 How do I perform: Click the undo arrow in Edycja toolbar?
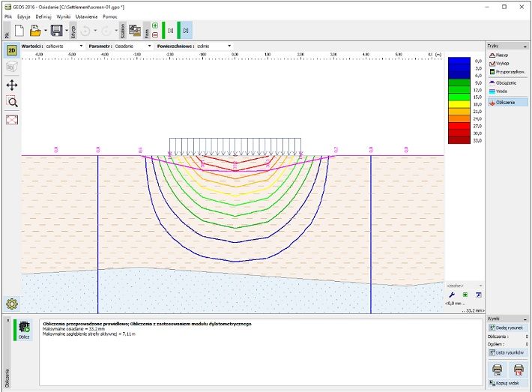(x=85, y=31)
